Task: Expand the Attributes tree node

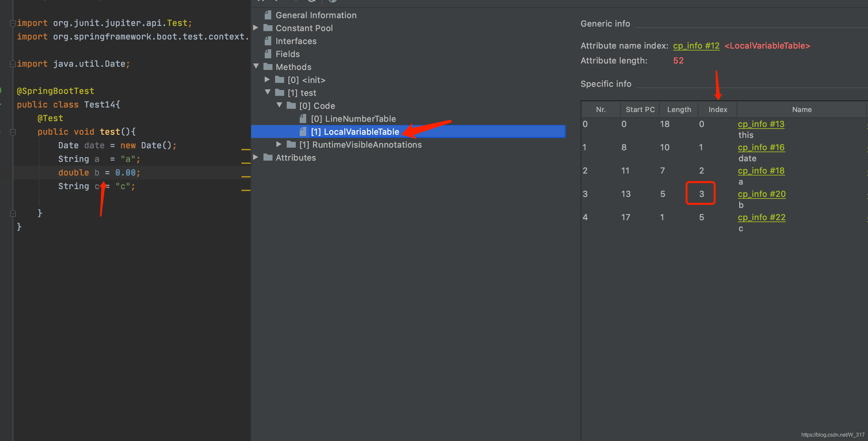Action: tap(256, 157)
